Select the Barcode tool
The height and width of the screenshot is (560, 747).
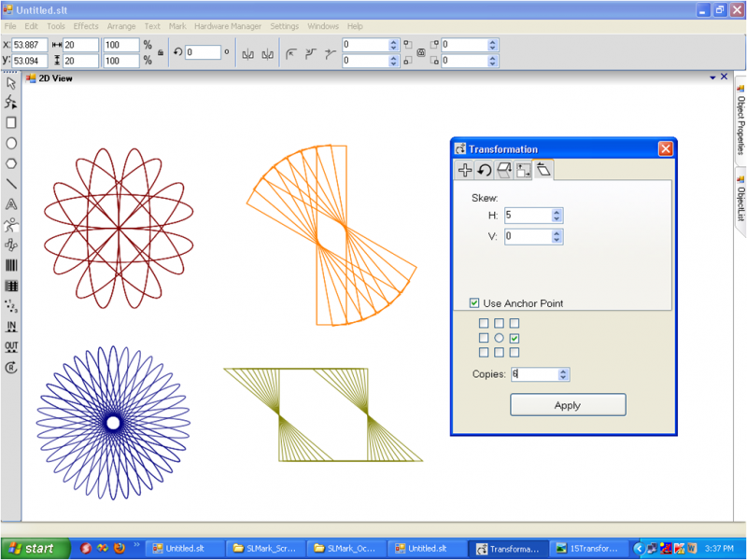tap(11, 266)
